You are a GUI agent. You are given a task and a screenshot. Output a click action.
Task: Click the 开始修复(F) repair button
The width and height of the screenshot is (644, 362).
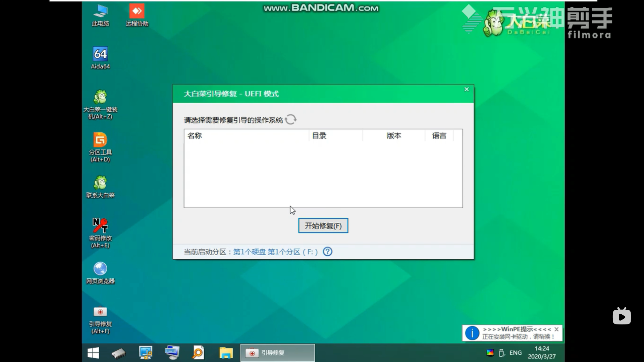[x=323, y=225]
